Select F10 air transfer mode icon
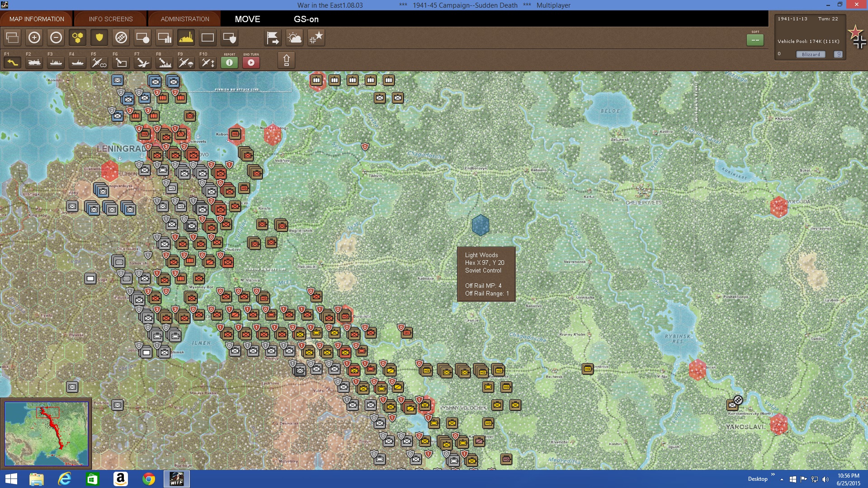Viewport: 868px width, 488px height. tap(208, 62)
